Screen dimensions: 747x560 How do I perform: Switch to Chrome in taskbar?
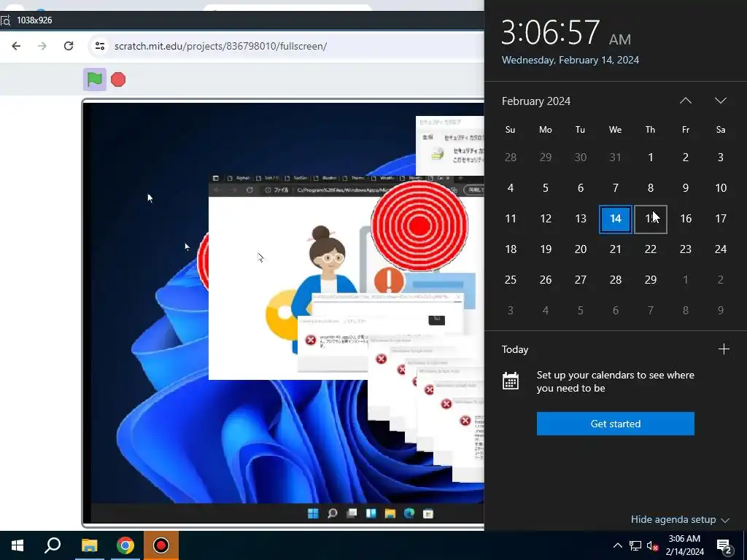pyautogui.click(x=125, y=545)
